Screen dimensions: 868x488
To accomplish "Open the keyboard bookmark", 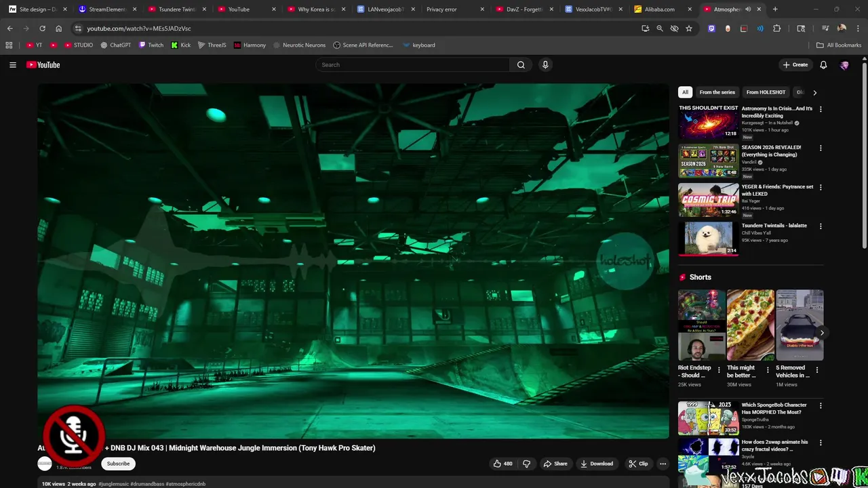I will [x=418, y=45].
